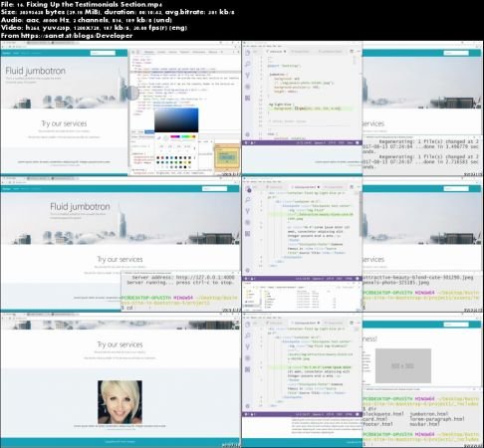Image resolution: width=484 pixels, height=448 pixels.
Task: Open Extensions in the CSS editor frame
Action: point(247,98)
